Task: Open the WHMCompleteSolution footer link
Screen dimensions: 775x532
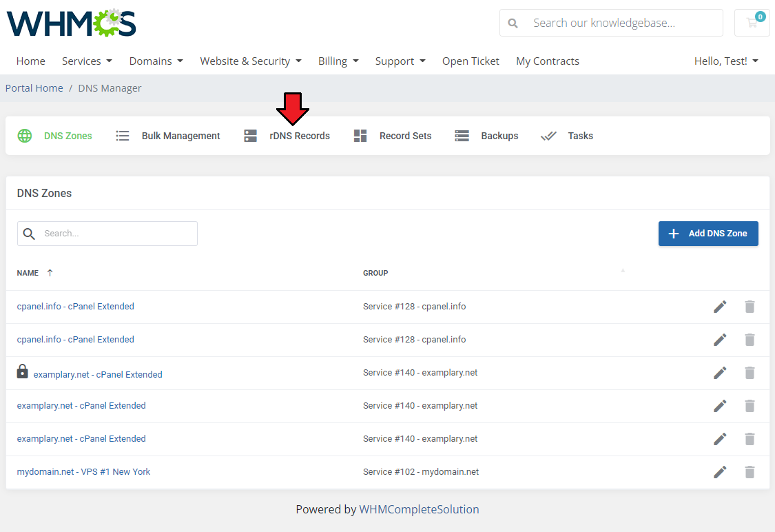Action: click(x=419, y=509)
